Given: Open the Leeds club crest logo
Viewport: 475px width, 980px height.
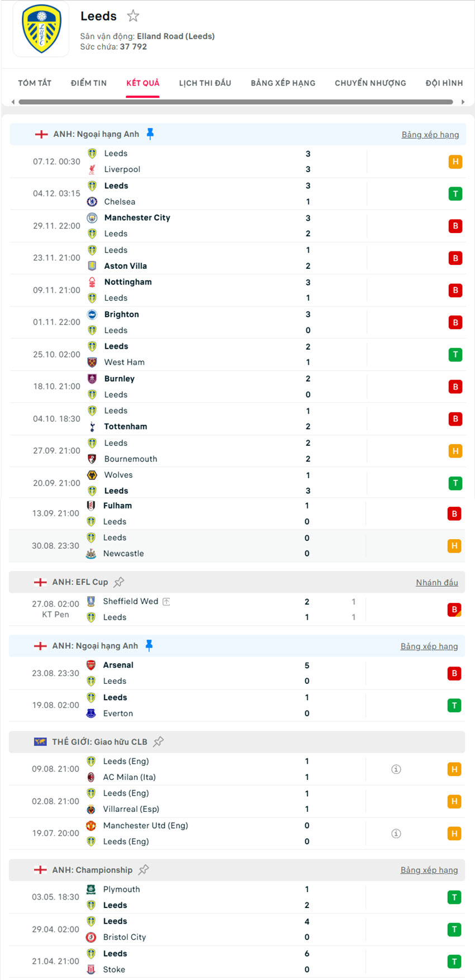Looking at the screenshot, I should [x=41, y=29].
